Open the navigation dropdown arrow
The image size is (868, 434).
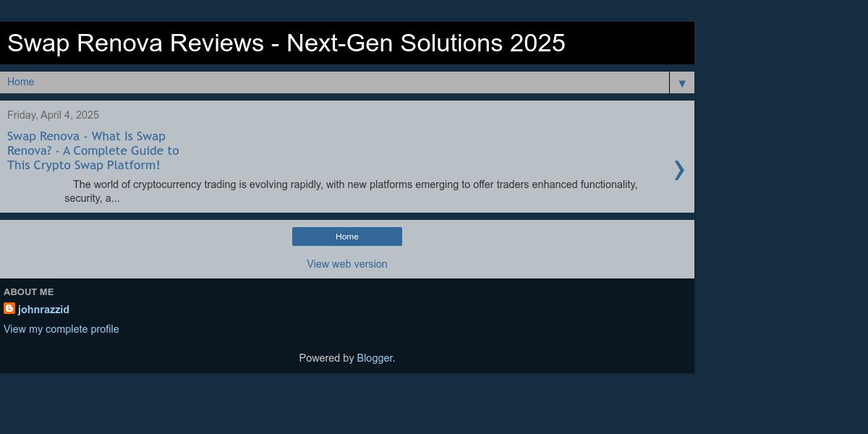click(x=681, y=82)
